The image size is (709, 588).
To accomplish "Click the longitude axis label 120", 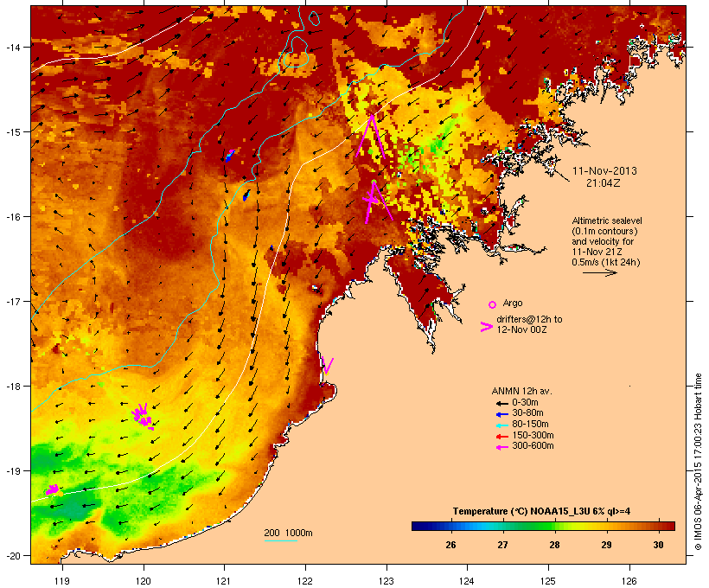I will [144, 581].
